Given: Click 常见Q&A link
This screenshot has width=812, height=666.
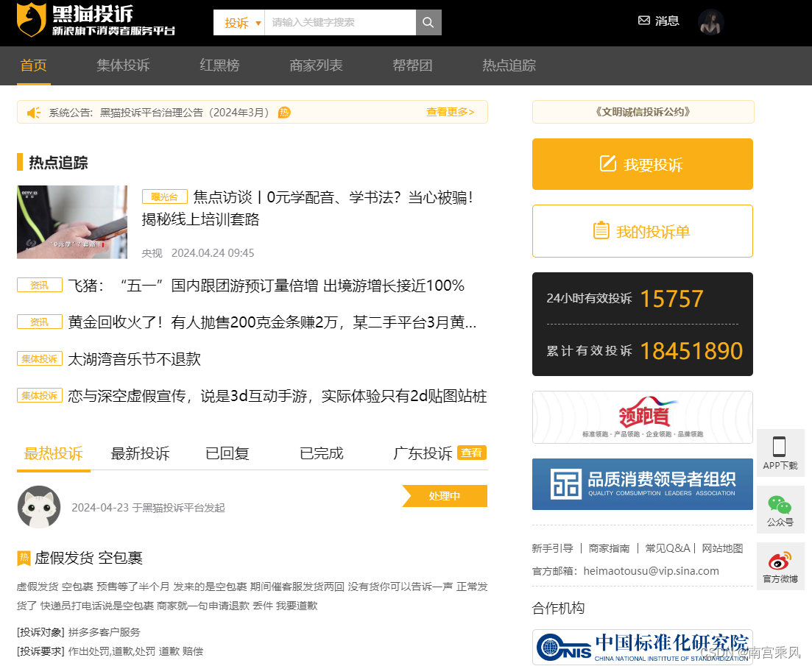Looking at the screenshot, I should click(x=668, y=548).
